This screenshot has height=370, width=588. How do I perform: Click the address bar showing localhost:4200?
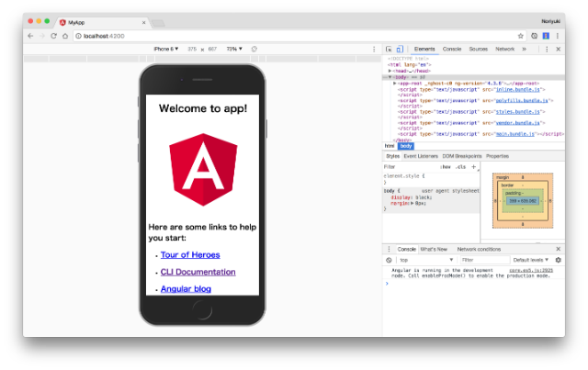tap(294, 36)
